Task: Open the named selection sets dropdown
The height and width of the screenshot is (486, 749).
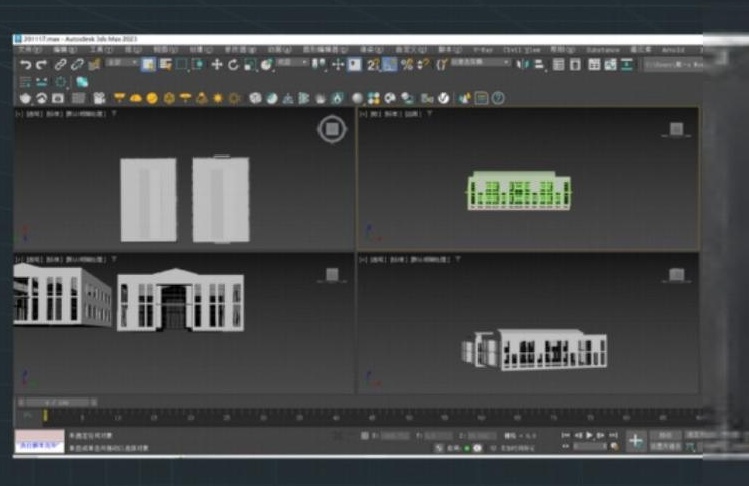Action: coord(480,63)
